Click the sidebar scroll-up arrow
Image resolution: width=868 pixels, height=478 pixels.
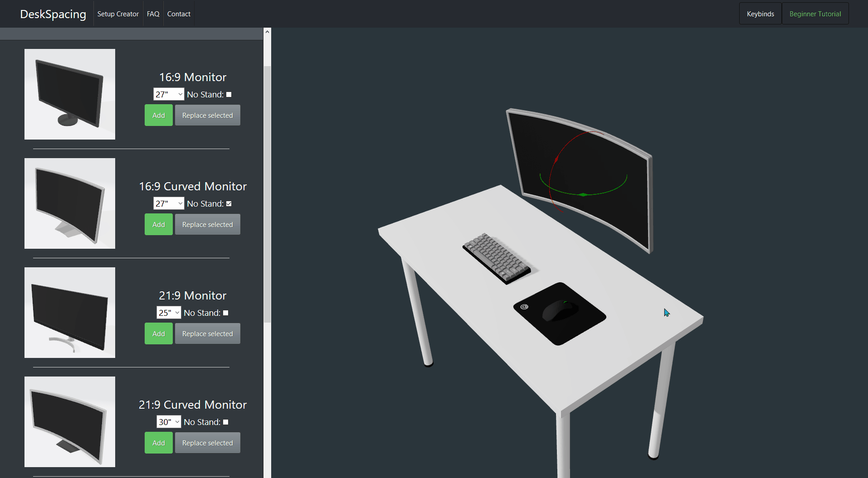coord(267,32)
